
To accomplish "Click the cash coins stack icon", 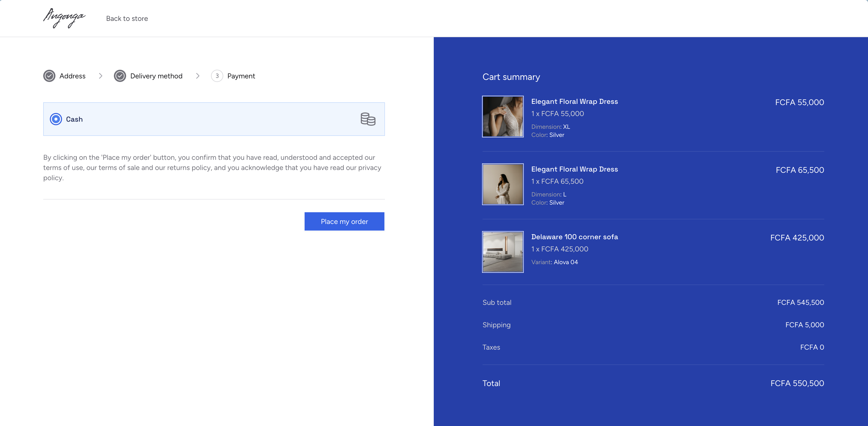I will pyautogui.click(x=368, y=119).
